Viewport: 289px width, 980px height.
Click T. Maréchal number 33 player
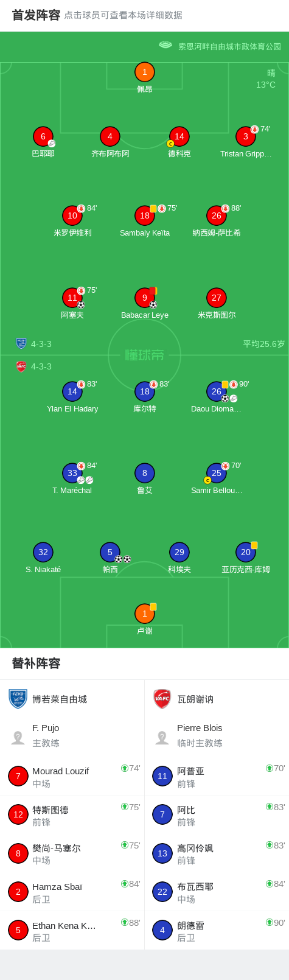click(x=72, y=473)
